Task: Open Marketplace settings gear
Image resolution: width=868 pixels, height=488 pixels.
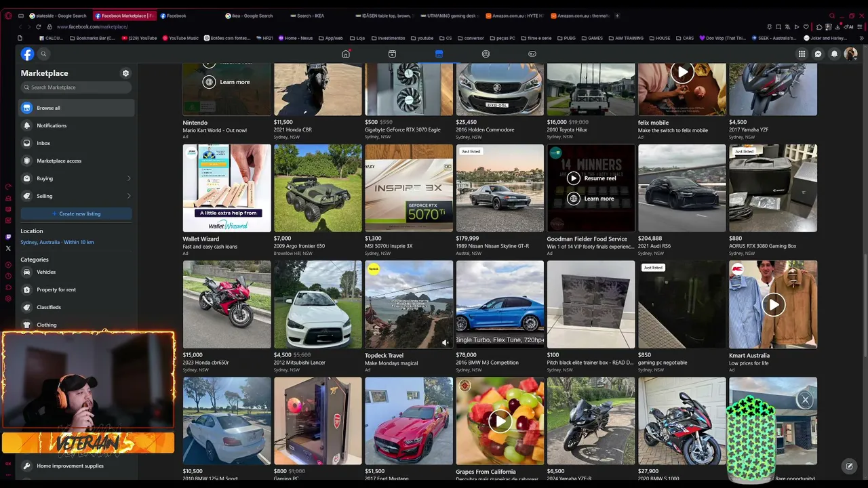Action: point(125,73)
